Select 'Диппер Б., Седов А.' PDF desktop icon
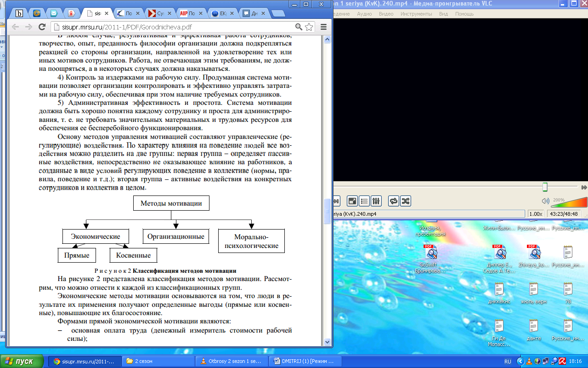This screenshot has height=368, width=588. tap(499, 259)
